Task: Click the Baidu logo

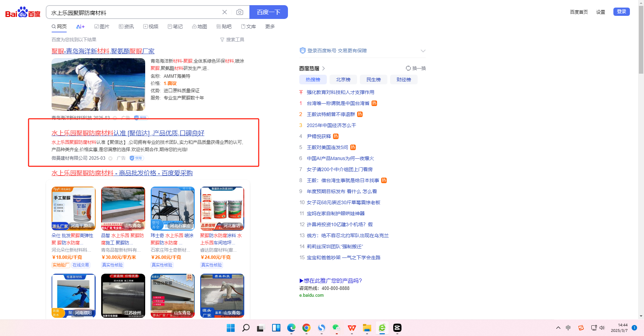Action: [x=23, y=13]
